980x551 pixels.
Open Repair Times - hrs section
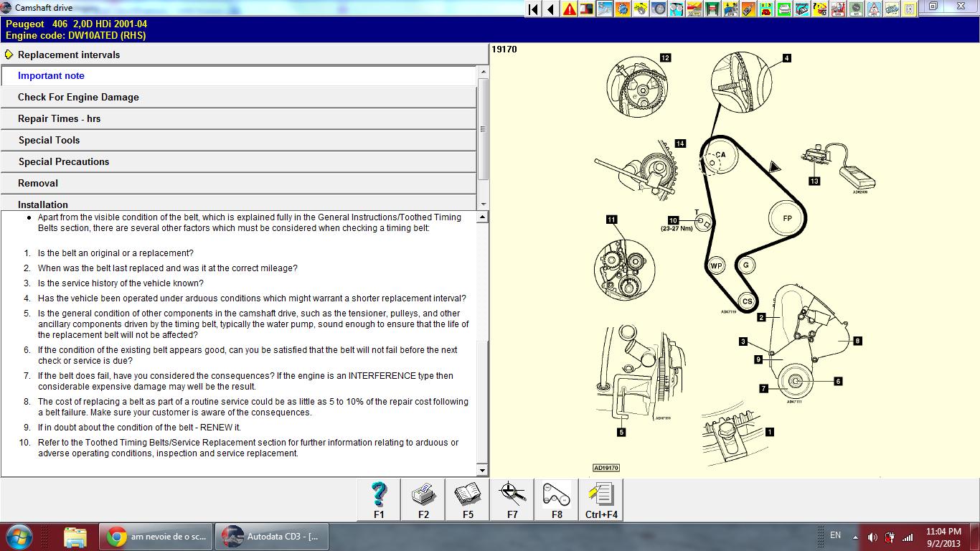click(x=238, y=118)
